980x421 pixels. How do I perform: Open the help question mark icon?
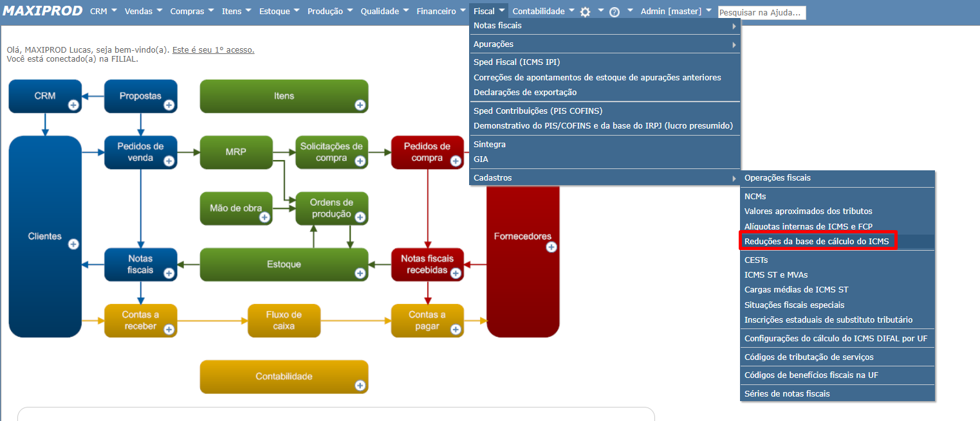(615, 12)
